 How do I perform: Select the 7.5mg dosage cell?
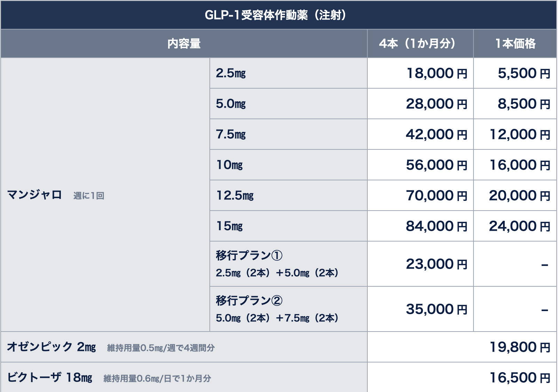click(231, 134)
